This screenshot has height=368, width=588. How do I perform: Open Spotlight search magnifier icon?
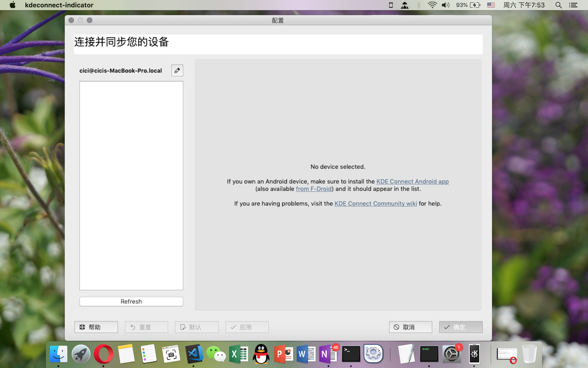coord(559,5)
